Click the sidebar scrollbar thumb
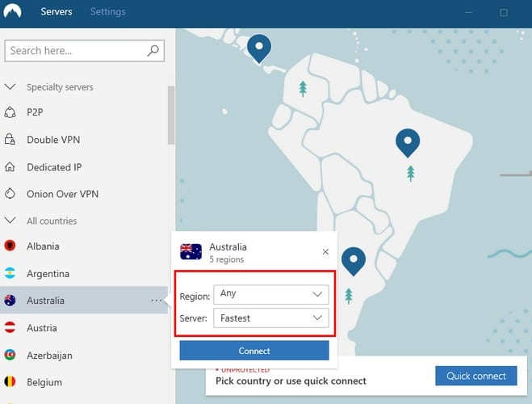Screen dimensions: 532x404 171,116
